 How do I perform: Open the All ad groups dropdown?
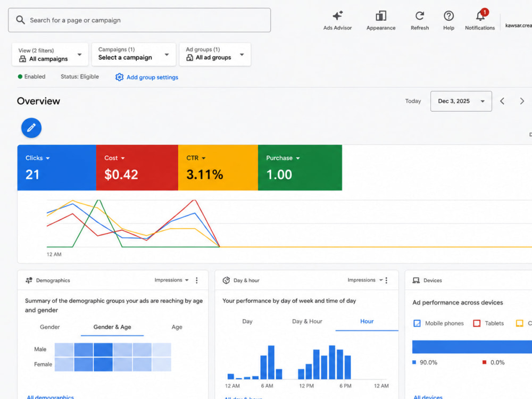tap(215, 54)
